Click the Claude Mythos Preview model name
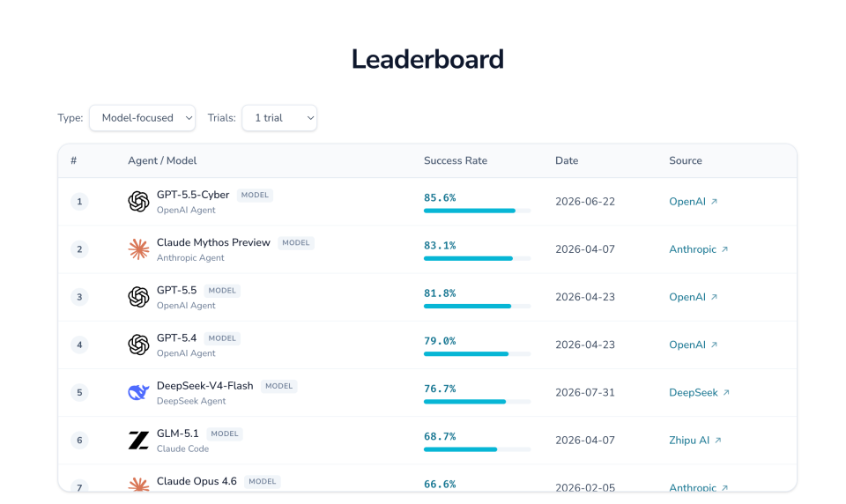The image size is (846, 504). 213,243
